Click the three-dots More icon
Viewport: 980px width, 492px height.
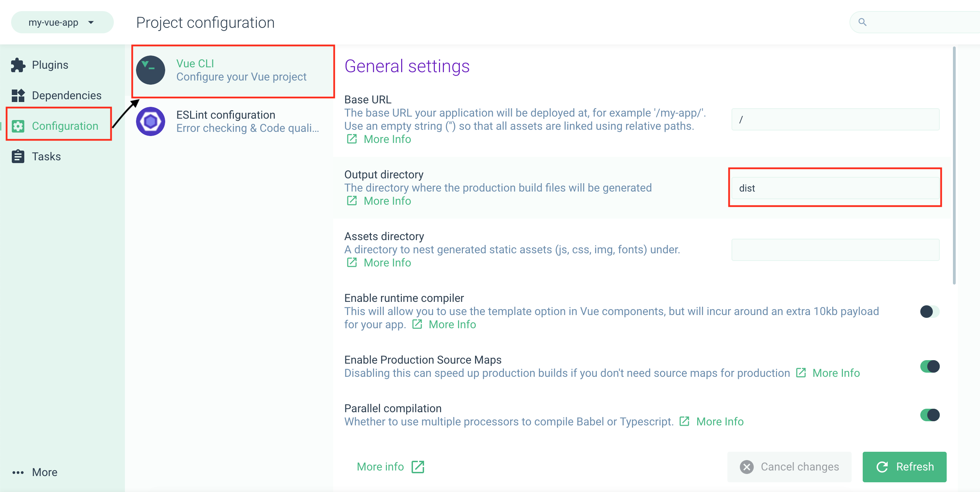coord(18,473)
